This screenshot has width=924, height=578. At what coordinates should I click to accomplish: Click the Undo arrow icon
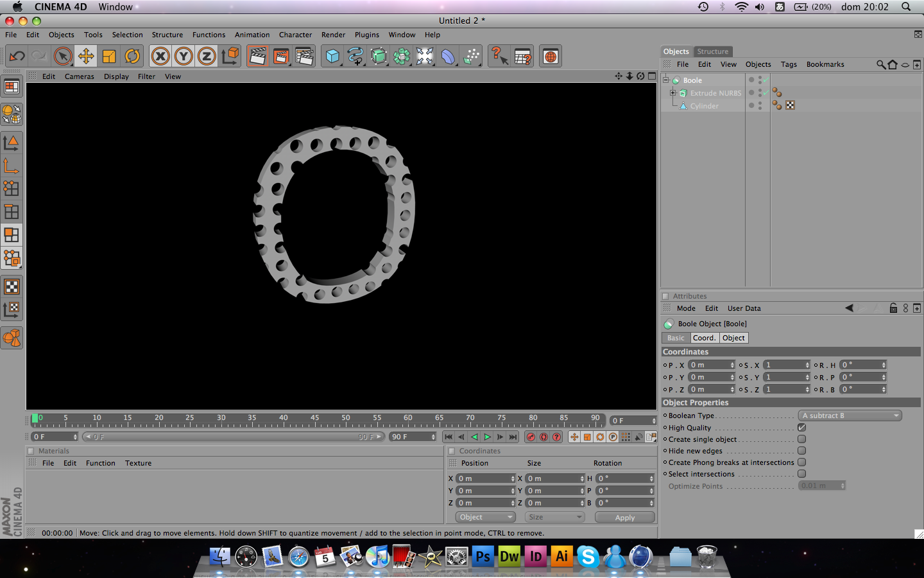[17, 57]
